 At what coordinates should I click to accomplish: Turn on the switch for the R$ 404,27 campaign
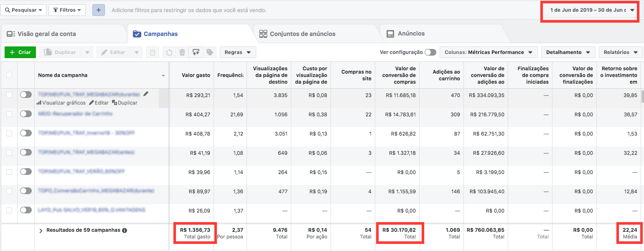(26, 114)
